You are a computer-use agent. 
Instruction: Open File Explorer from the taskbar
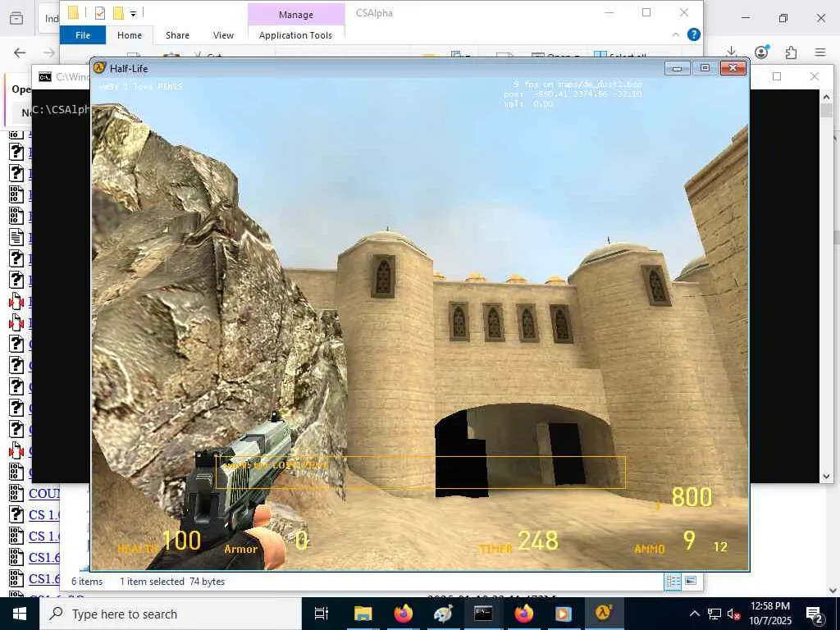click(x=363, y=614)
